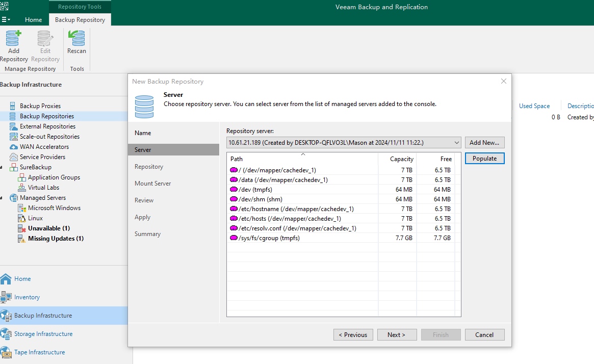Sort the list by Path column header
This screenshot has width=594, height=364.
pyautogui.click(x=302, y=159)
